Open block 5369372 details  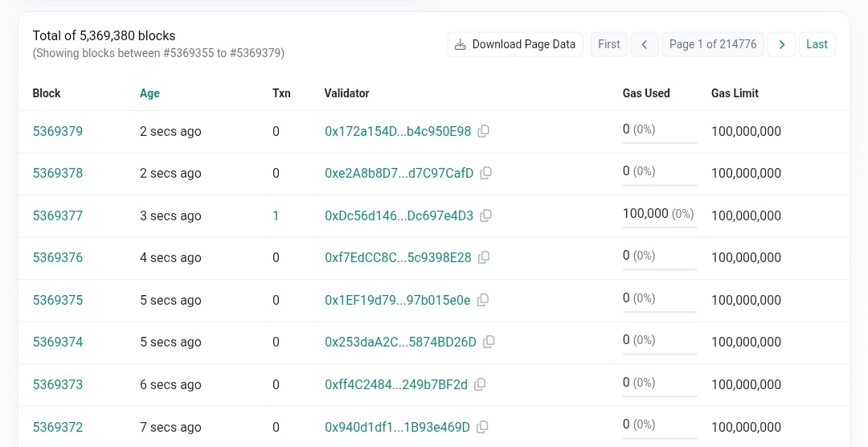point(58,427)
